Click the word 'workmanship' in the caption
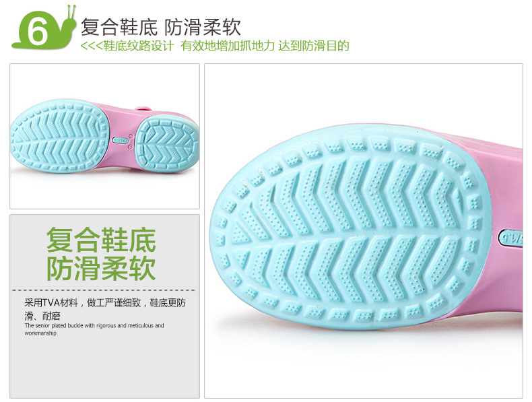 (40, 333)
